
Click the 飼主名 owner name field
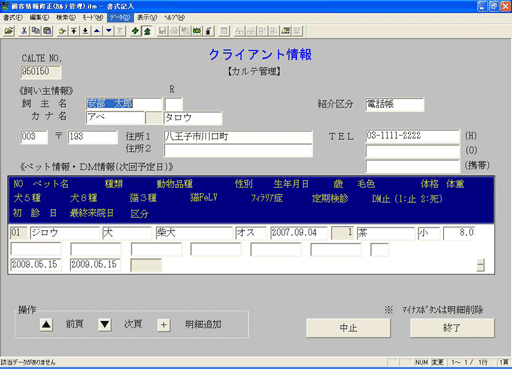pyautogui.click(x=124, y=104)
